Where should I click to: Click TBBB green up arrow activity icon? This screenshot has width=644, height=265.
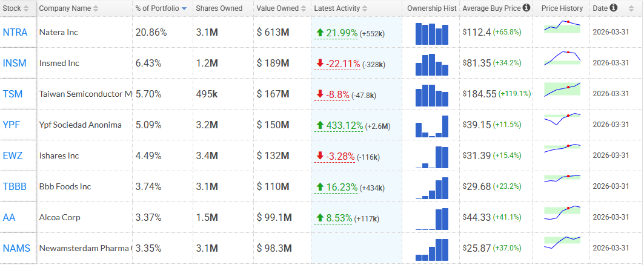[319, 187]
